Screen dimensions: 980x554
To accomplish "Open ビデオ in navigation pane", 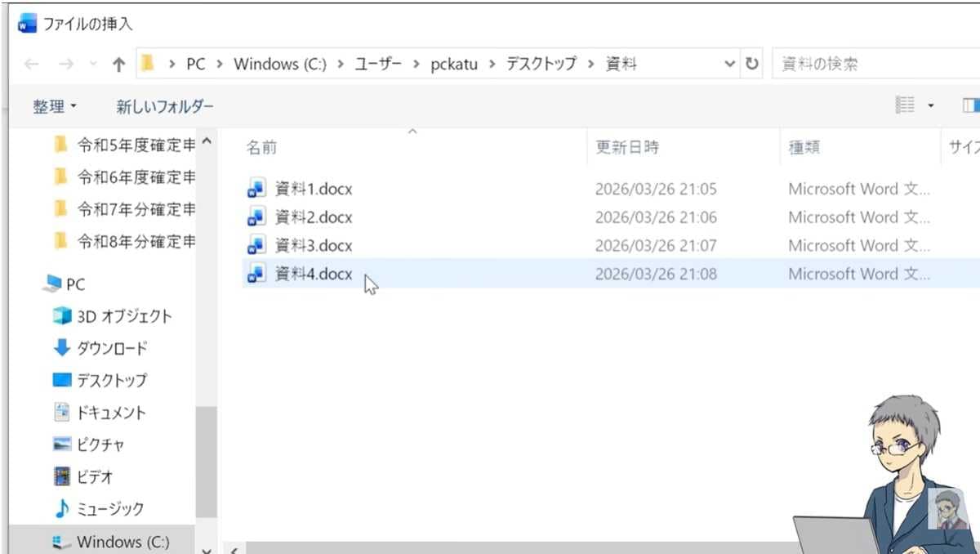I will [83, 476].
